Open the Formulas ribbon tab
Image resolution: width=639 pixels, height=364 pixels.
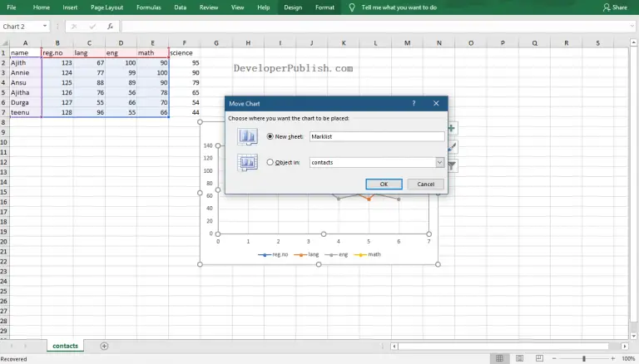coord(149,7)
